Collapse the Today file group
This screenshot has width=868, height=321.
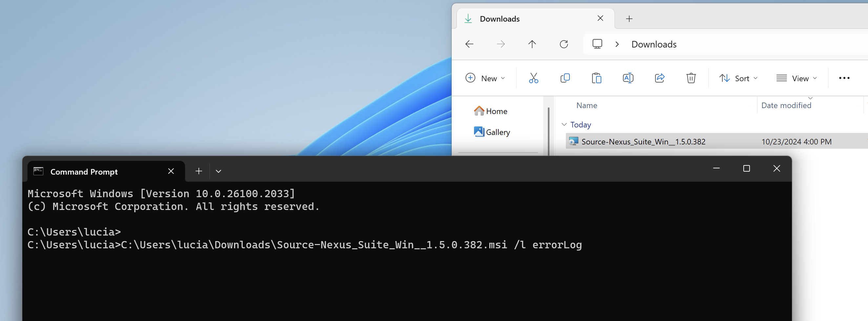(x=564, y=124)
